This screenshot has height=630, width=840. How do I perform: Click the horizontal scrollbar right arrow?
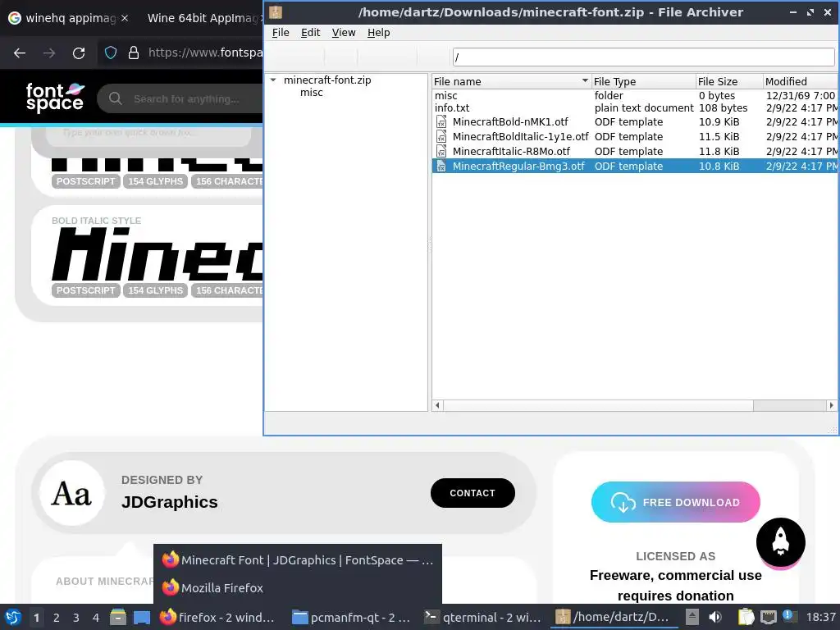coord(832,405)
